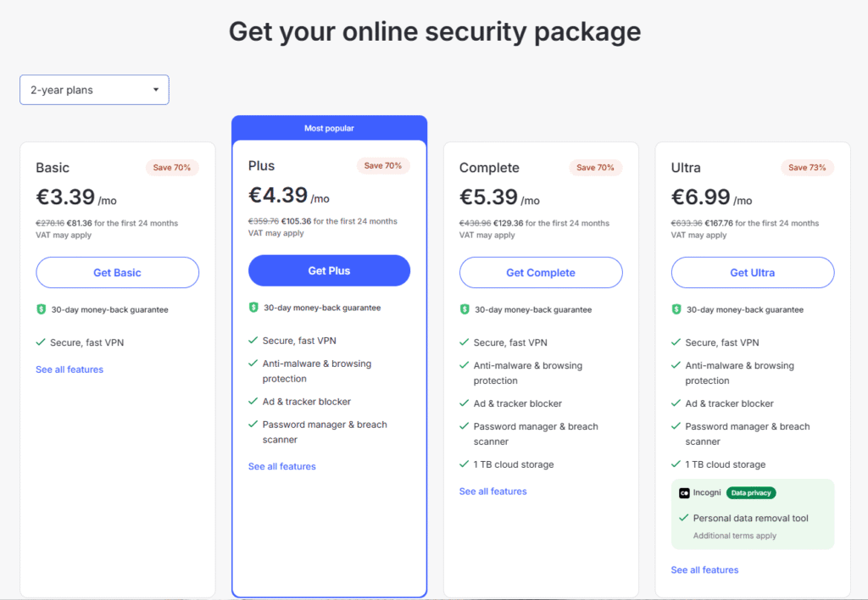The image size is (868, 600).
Task: Click the checkmark beside Personal data removal tool
Action: pos(684,518)
